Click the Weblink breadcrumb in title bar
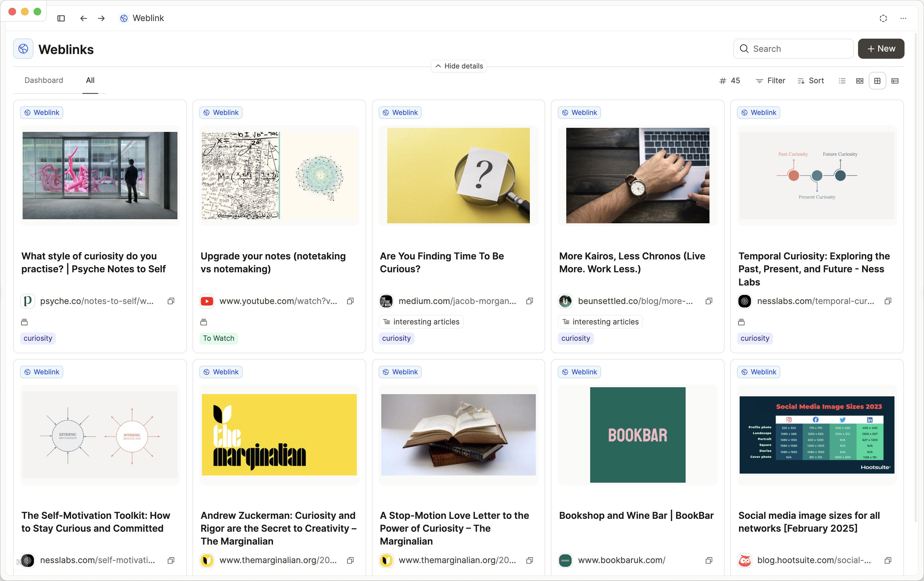Image resolution: width=924 pixels, height=581 pixels. point(142,18)
